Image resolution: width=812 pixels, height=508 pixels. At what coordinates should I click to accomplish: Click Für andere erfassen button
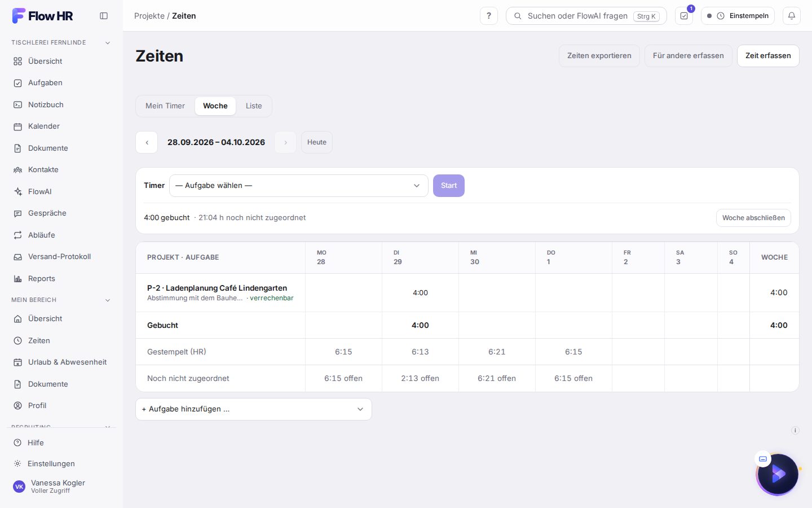click(689, 56)
